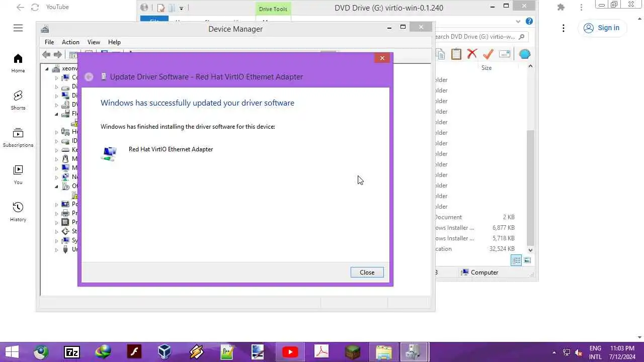Click the Explorer rename icon
Screen dimensions: 644x362
tap(505, 54)
